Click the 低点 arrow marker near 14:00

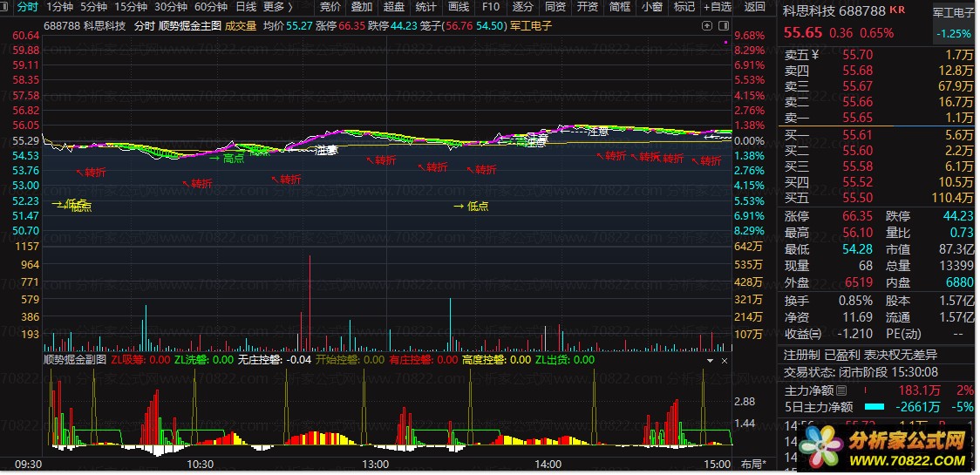pos(471,207)
